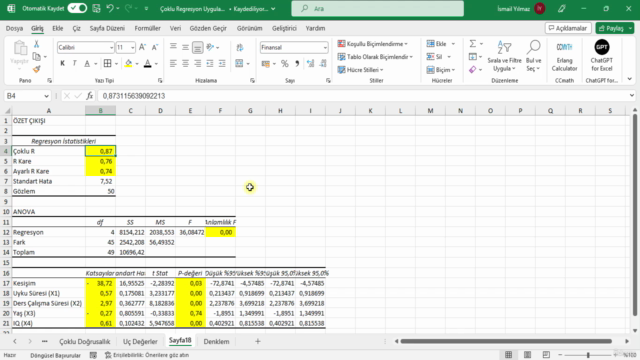Select the Çoklu Doğrusallık sheet

pyautogui.click(x=84, y=342)
